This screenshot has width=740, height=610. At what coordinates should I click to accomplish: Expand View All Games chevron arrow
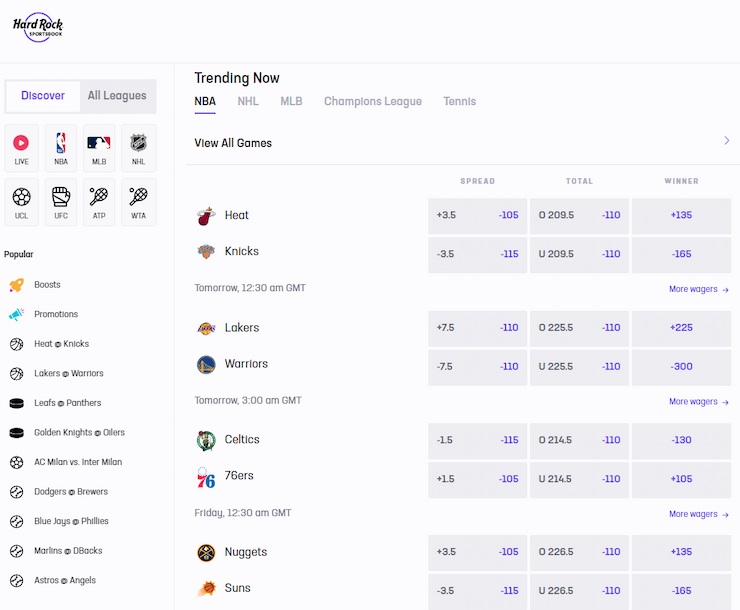point(726,141)
